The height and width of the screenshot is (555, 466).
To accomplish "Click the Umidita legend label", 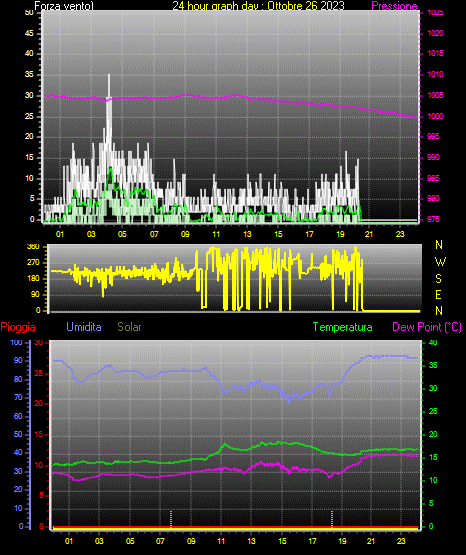I will [84, 327].
